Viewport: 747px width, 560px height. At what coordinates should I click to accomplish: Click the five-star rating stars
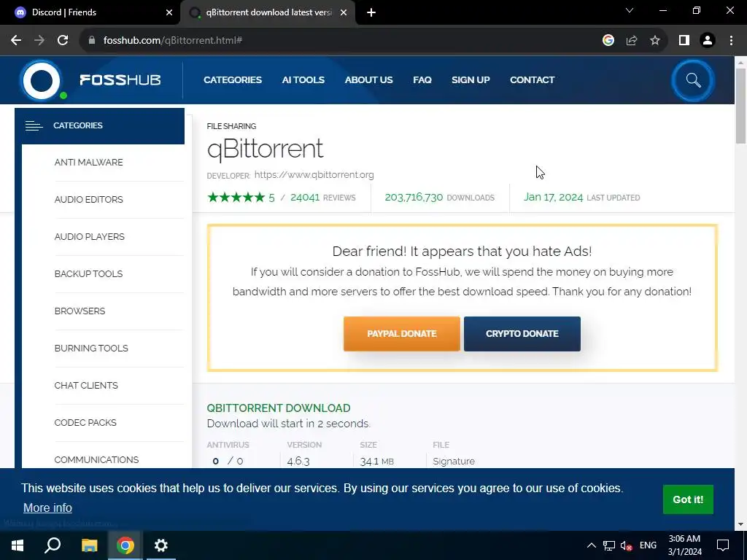236,197
